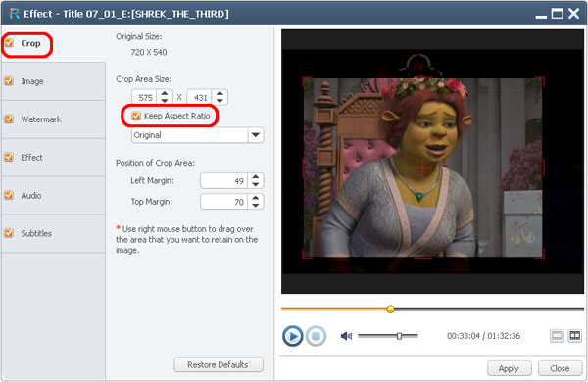Click the bottom-left crop corner handle
The height and width of the screenshot is (382, 588).
306,255
